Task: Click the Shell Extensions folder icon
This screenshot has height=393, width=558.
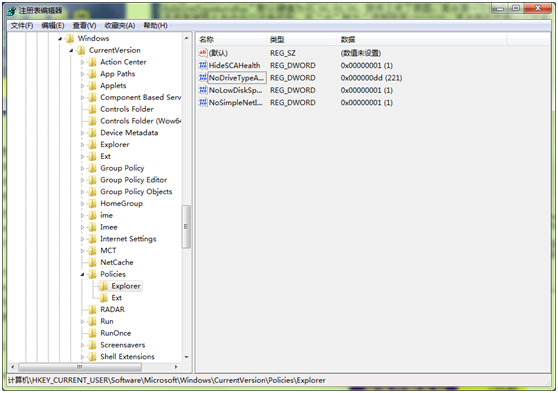Action: [93, 356]
